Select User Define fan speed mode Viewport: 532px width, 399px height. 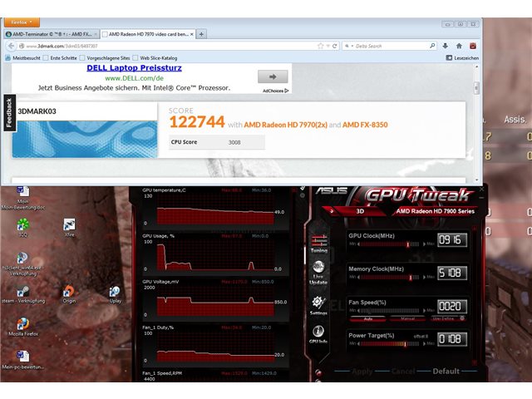(x=447, y=319)
